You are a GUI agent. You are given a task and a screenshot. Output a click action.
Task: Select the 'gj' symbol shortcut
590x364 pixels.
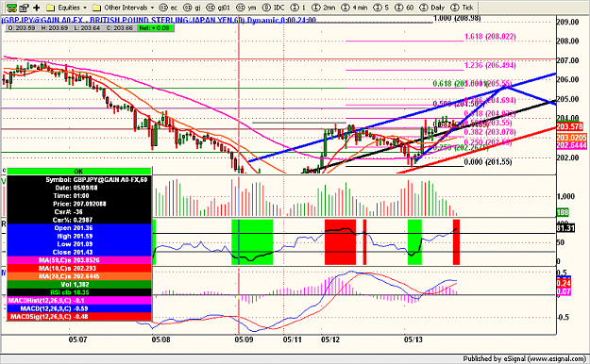192,8
